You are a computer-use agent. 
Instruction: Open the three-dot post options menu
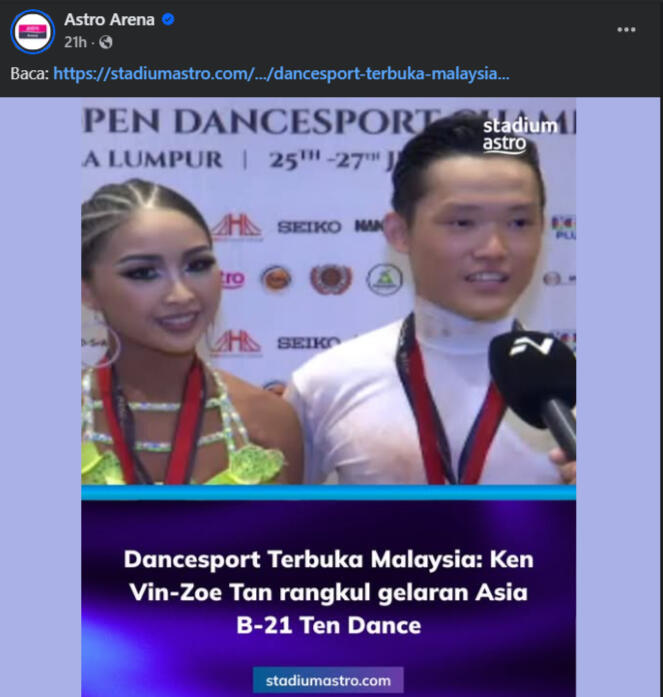pyautogui.click(x=626, y=29)
